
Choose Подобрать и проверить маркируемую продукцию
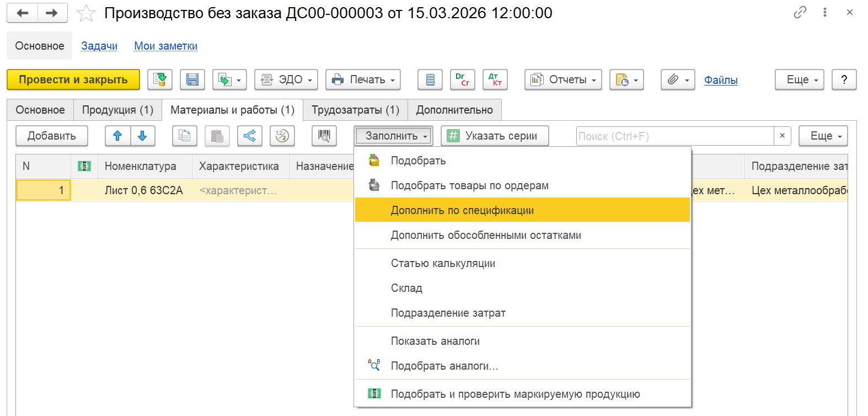522,394
